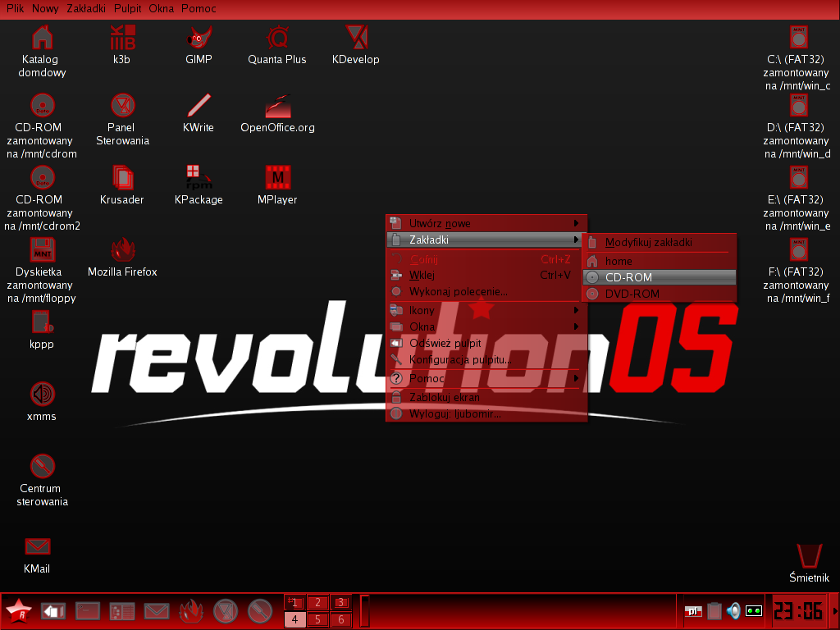
Task: Switch to virtual desktop 1
Action: tap(294, 603)
